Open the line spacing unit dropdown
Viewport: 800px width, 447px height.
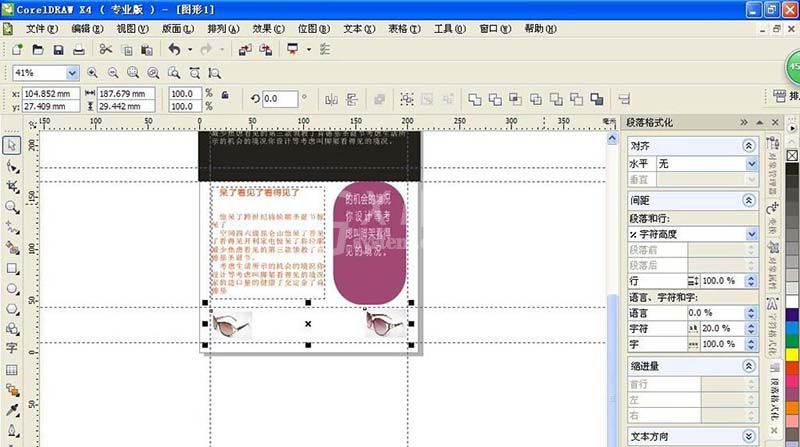click(x=751, y=234)
